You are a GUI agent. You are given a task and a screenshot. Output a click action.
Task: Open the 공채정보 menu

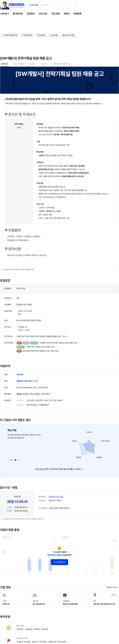pyautogui.click(x=31, y=14)
